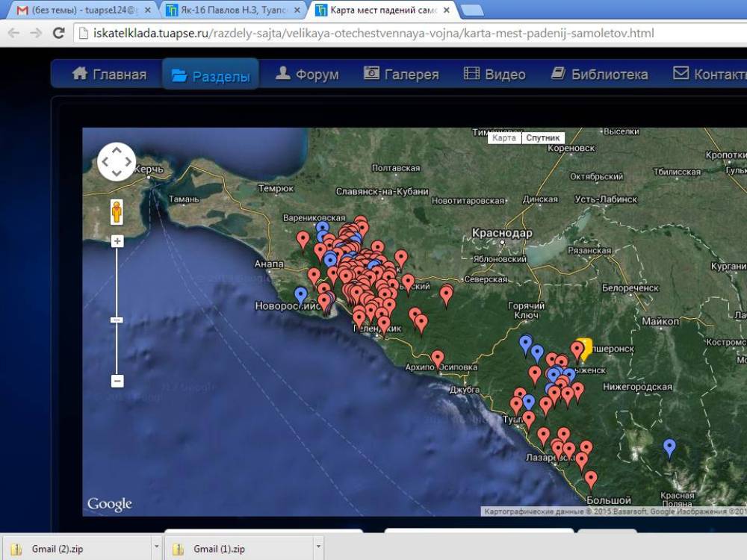
Task: Open dropdown arrow for Gmail (1).zip download
Action: click(318, 548)
